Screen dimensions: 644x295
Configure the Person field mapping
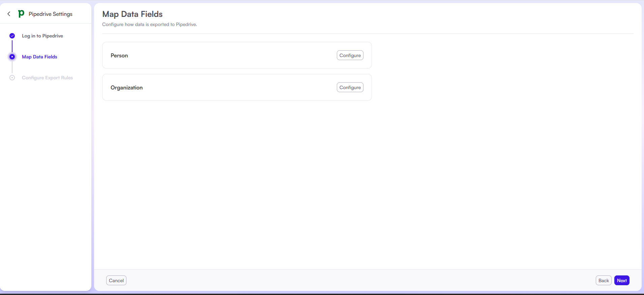(350, 55)
